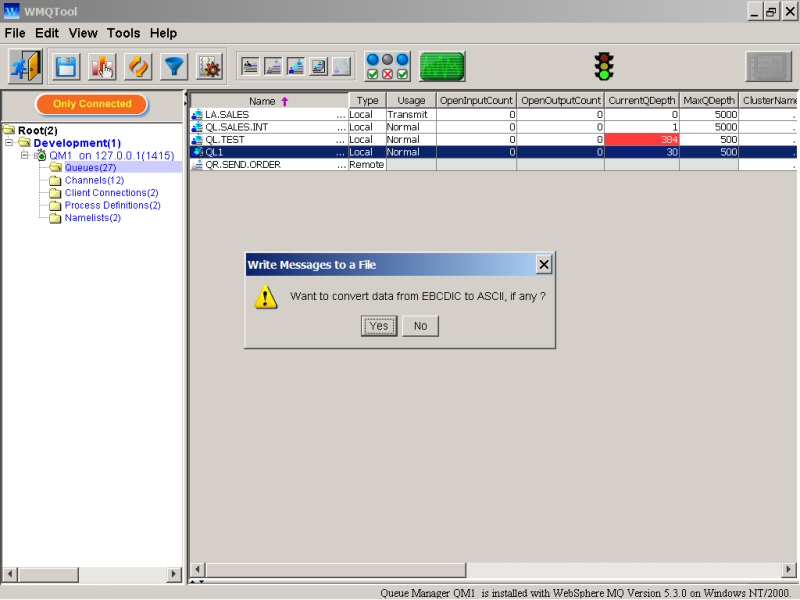Click the ellipsis button on QL.SALES.INT row
This screenshot has width=800, height=600.
tap(341, 128)
